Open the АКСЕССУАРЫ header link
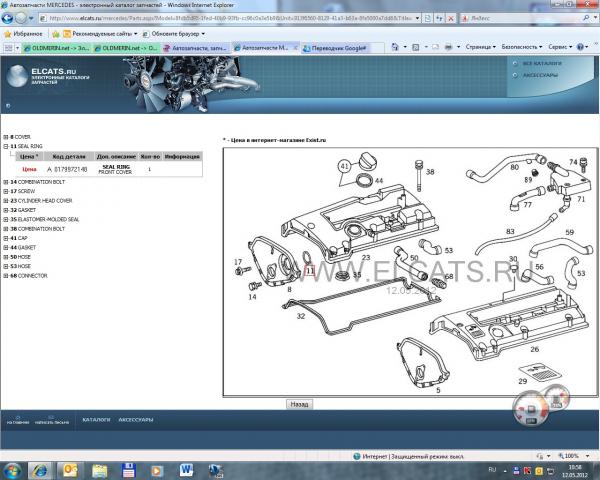The height and width of the screenshot is (480, 600). pos(540,75)
